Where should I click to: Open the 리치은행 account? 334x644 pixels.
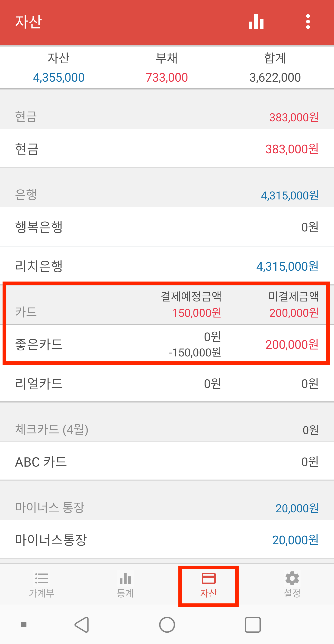tap(167, 266)
